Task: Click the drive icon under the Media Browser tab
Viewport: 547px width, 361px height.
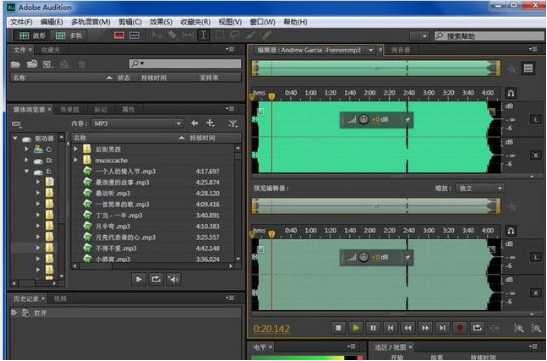Action: (16, 124)
